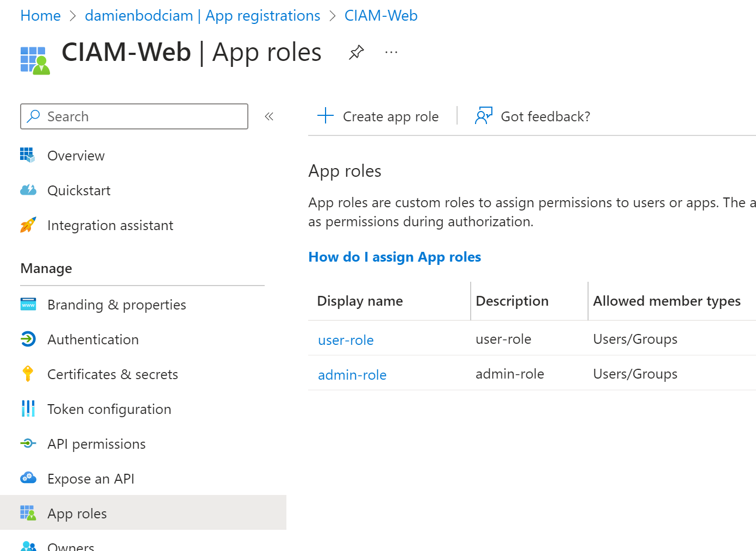Navigate to Home in the breadcrumb
The width and height of the screenshot is (756, 551).
click(40, 16)
